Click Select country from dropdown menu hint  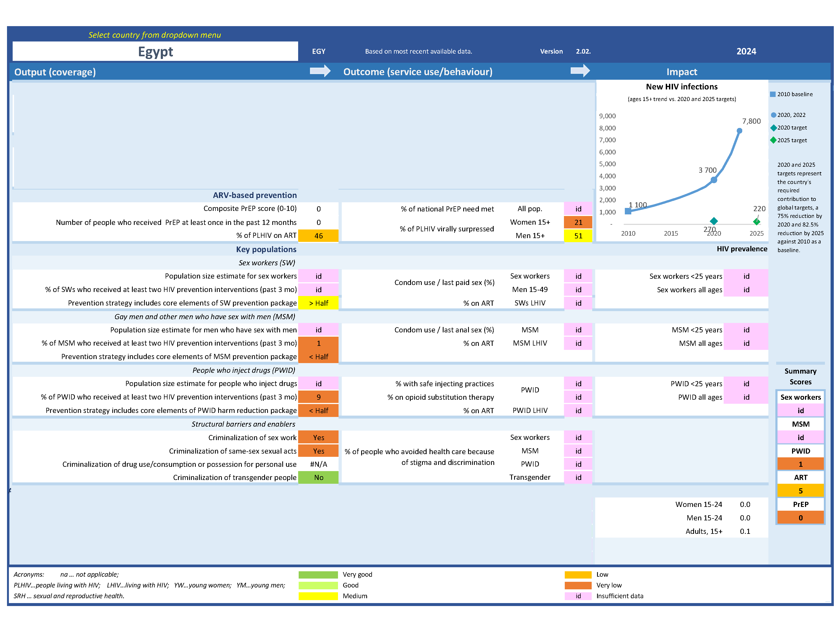[155, 35]
